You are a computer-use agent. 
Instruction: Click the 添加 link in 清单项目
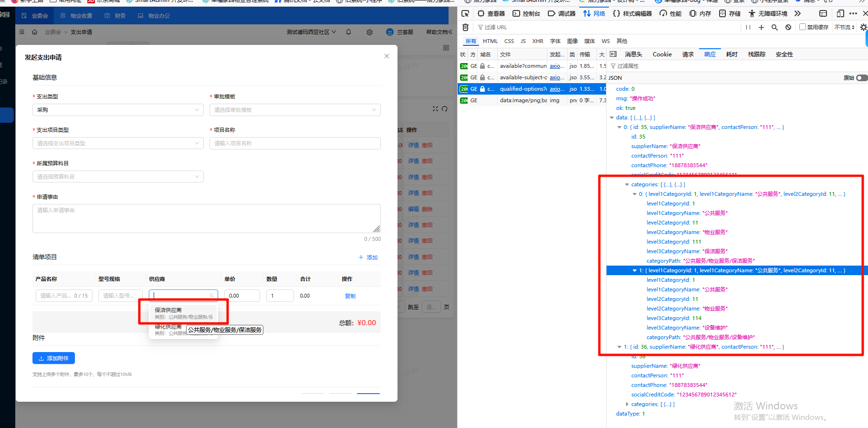click(368, 257)
